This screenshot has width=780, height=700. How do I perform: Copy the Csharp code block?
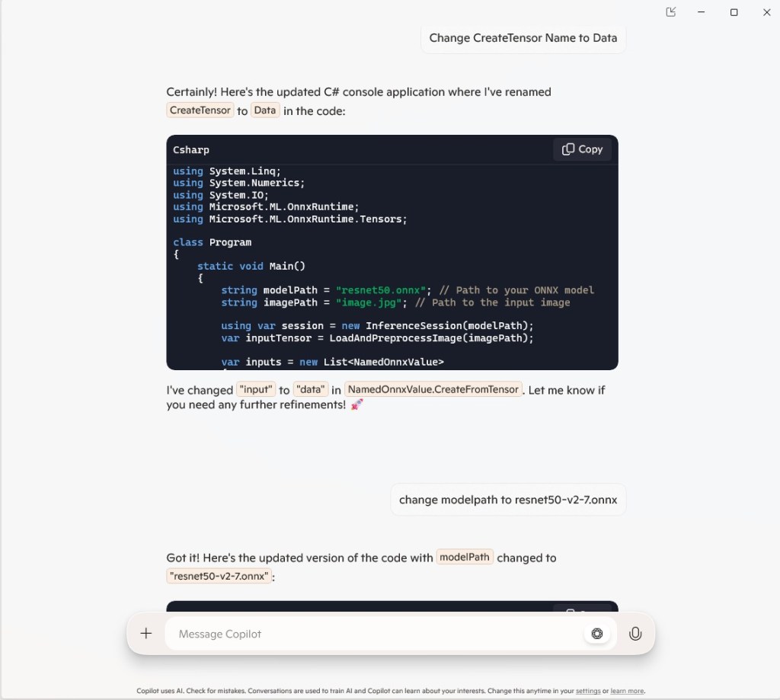click(x=582, y=149)
